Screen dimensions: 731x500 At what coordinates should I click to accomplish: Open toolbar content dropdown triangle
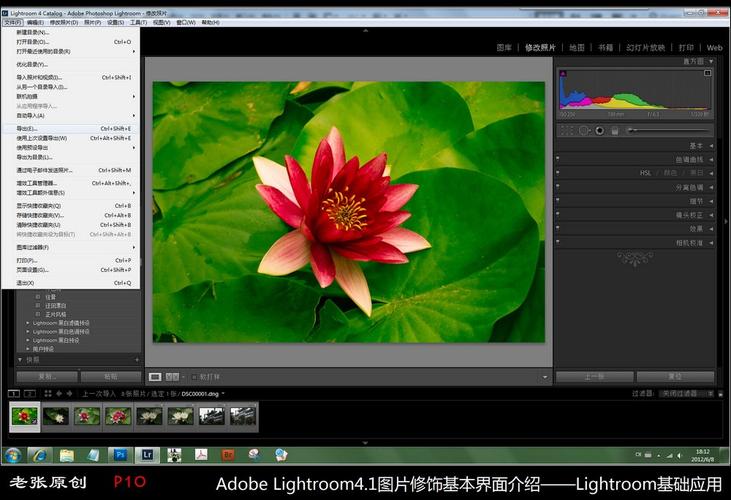[545, 377]
